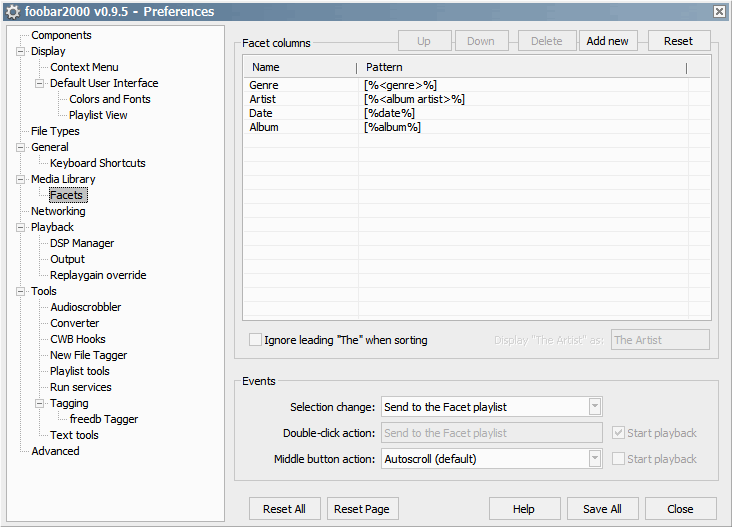Click the Close button at bottom
The width and height of the screenshot is (732, 527).
(x=680, y=509)
